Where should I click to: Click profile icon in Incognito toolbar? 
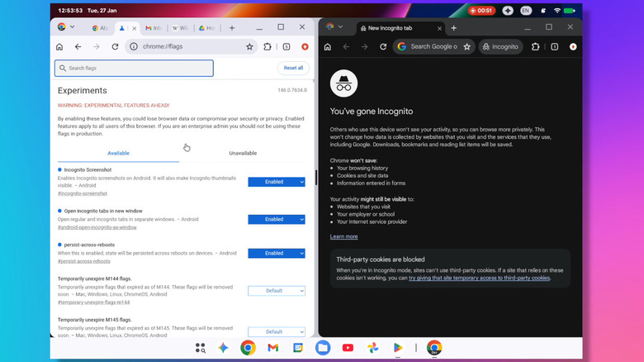[x=573, y=47]
